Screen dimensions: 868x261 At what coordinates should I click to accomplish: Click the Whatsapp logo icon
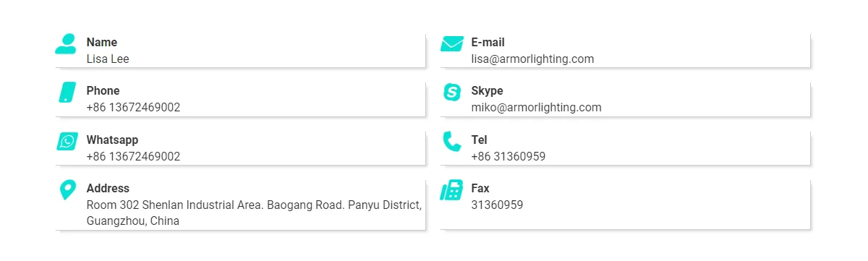pyautogui.click(x=67, y=141)
